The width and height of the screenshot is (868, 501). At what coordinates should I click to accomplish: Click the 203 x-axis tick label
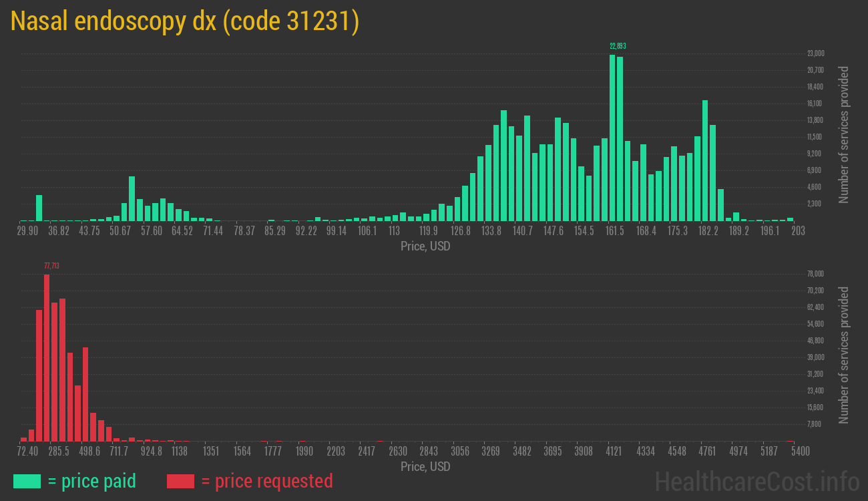click(798, 231)
